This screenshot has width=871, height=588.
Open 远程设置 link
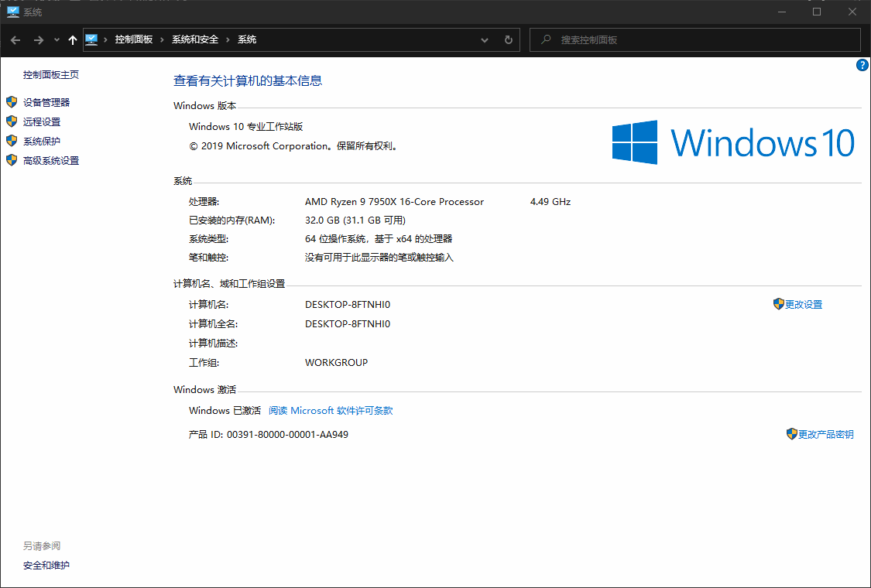[42, 121]
